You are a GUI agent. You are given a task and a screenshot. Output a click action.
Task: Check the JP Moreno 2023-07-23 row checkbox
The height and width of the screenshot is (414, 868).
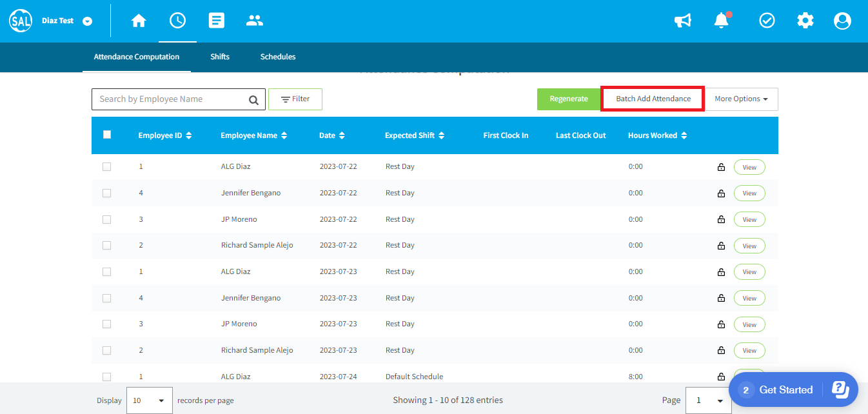106,324
